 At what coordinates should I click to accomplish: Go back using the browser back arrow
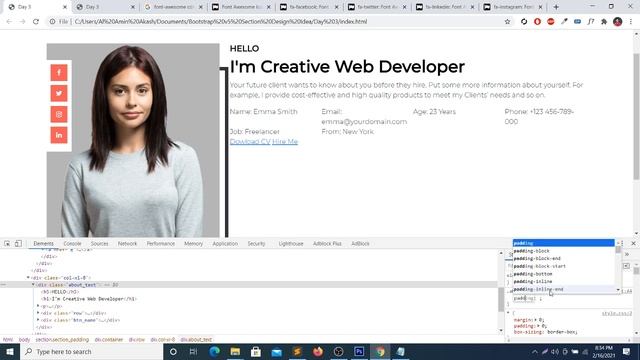[9, 22]
